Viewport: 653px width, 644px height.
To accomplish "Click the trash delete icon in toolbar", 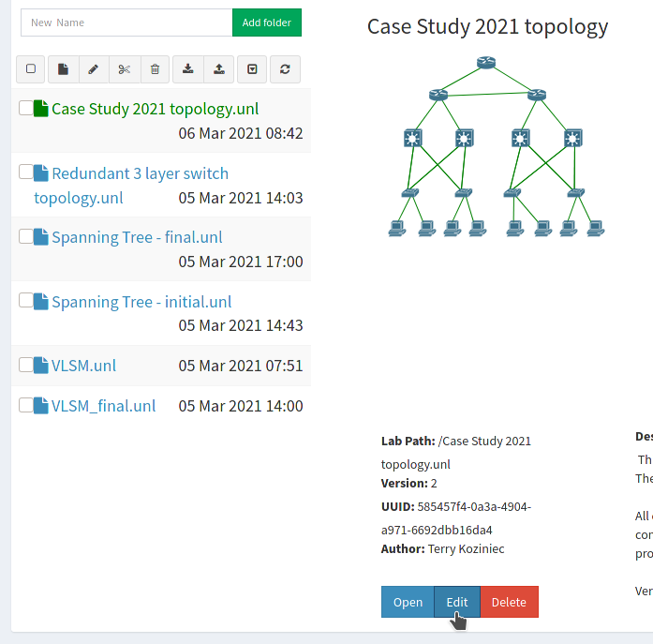I will [156, 68].
